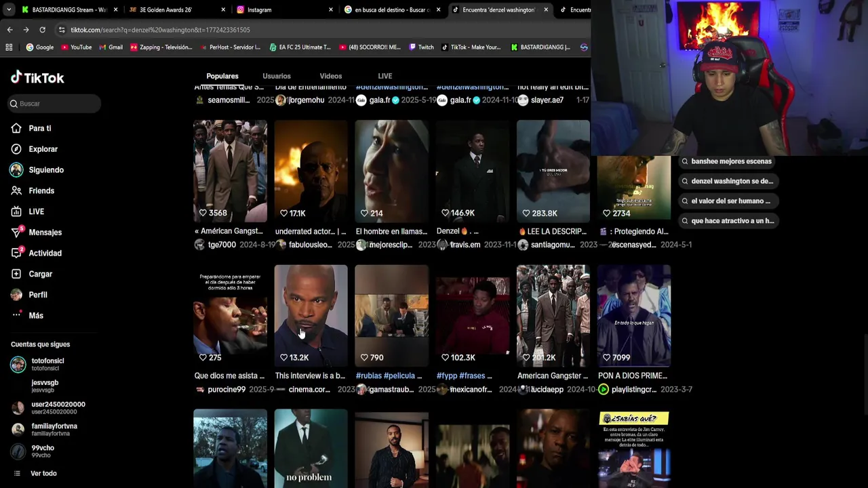
Task: Open the PerHost - Servidor bookmark
Action: (x=229, y=47)
